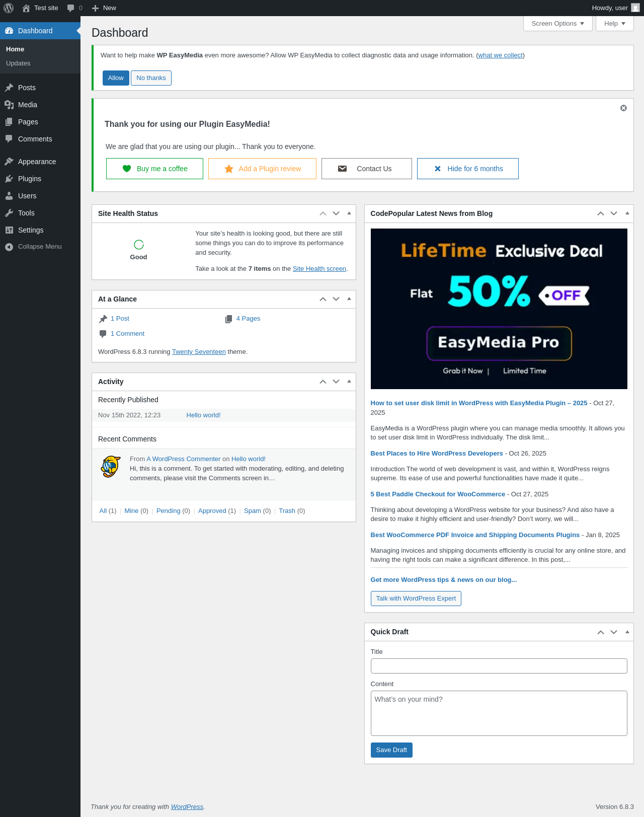Open the WordPress logo menu
Viewport: 644px width, 817px height.
[9, 8]
